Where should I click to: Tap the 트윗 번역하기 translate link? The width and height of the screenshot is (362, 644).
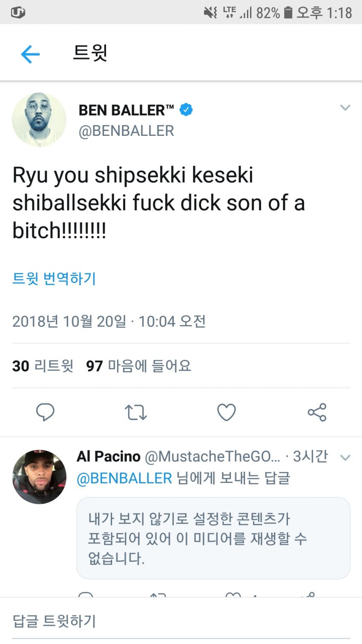point(54,279)
